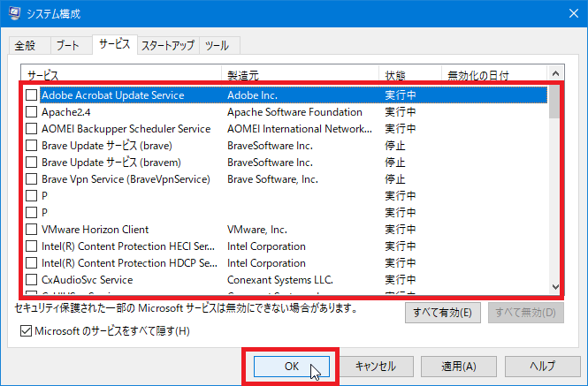Enable the Apache2.4 service checkbox
588x386 pixels.
(x=32, y=112)
